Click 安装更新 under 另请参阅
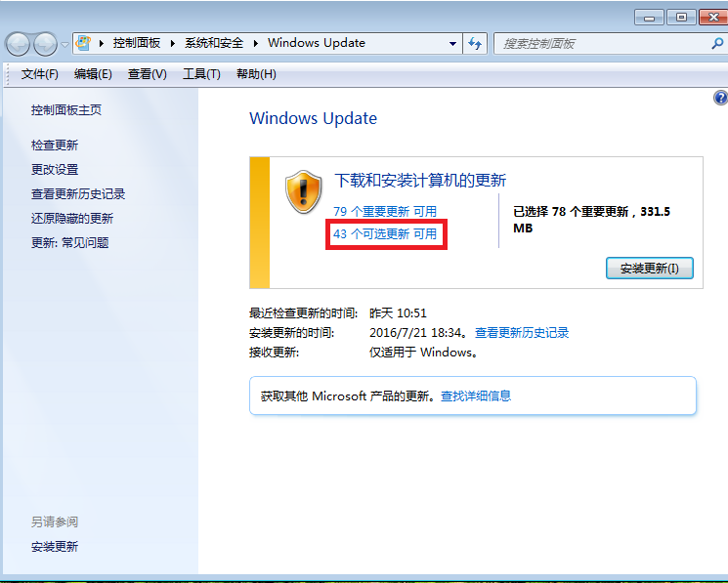728x583 pixels. pyautogui.click(x=55, y=546)
